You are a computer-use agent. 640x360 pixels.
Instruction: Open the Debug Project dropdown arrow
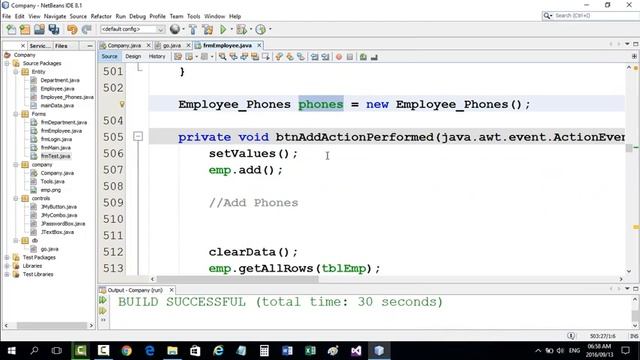251,29
